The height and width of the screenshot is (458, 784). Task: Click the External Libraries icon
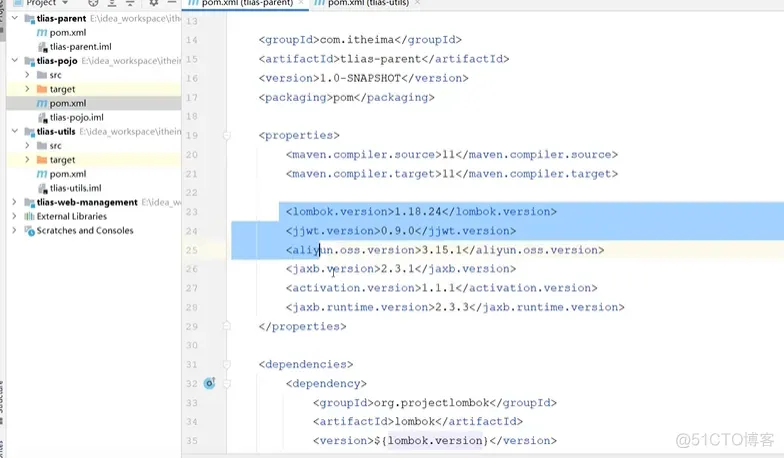30,216
